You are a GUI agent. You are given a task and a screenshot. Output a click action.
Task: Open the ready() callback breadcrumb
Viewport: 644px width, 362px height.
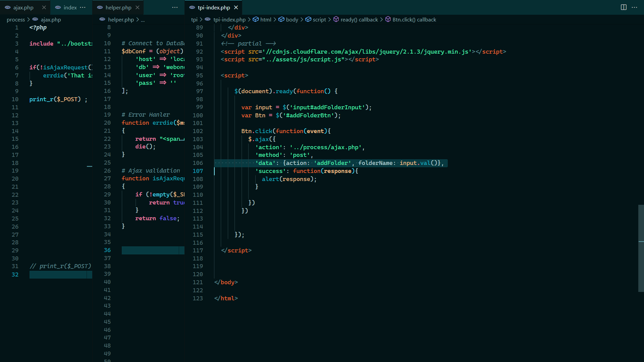[359, 20]
